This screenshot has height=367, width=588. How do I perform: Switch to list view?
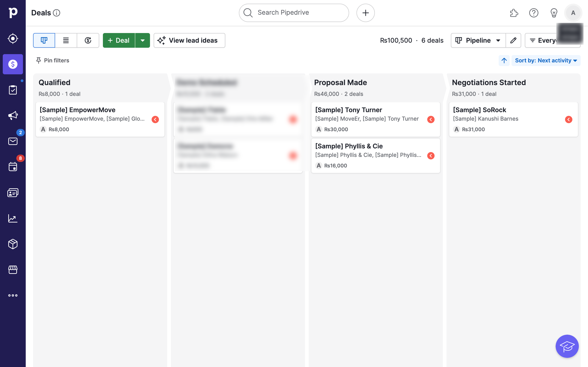click(66, 41)
